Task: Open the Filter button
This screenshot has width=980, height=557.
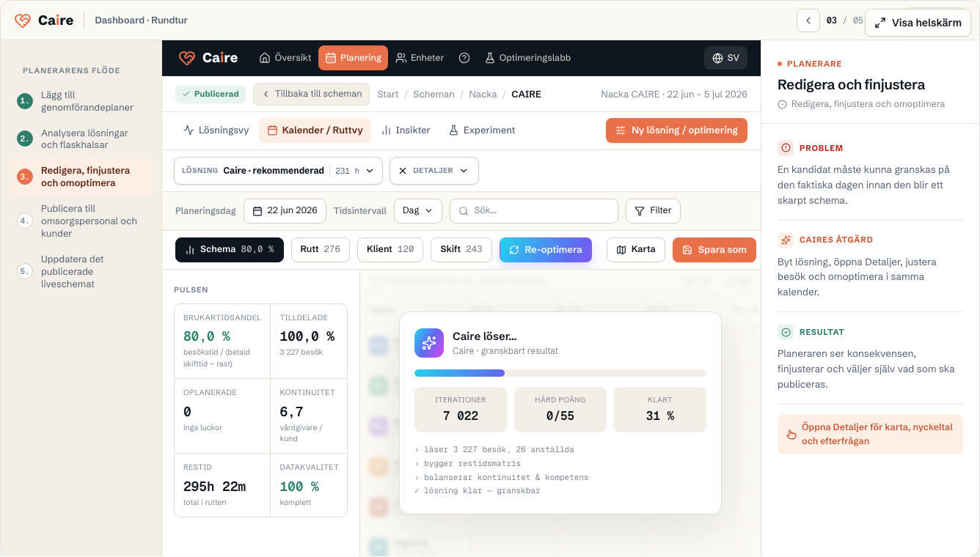Action: tap(653, 211)
